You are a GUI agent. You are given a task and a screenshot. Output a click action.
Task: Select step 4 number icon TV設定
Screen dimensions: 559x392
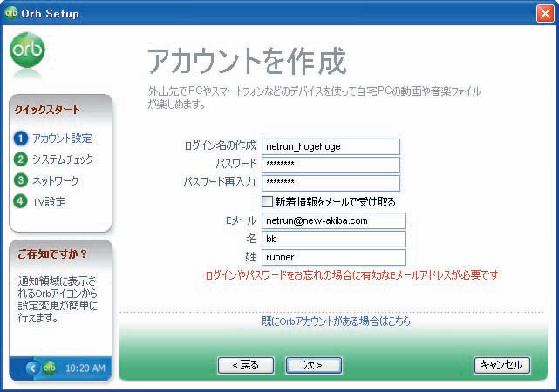pos(21,201)
